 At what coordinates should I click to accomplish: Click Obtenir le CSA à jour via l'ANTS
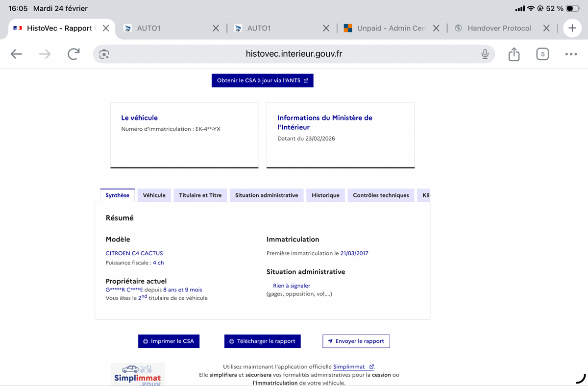pyautogui.click(x=262, y=81)
